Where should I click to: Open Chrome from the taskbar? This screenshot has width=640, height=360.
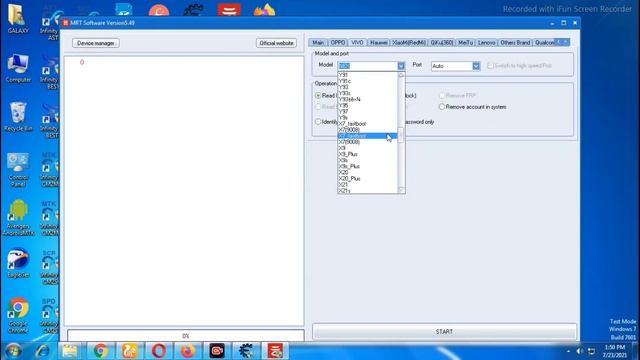point(100,351)
